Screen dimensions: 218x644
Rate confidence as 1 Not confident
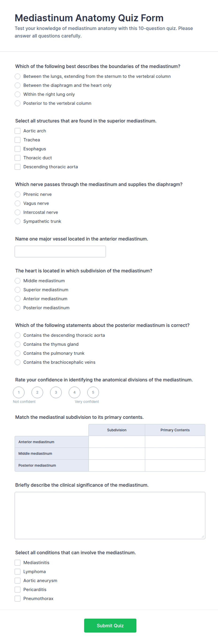(19, 392)
